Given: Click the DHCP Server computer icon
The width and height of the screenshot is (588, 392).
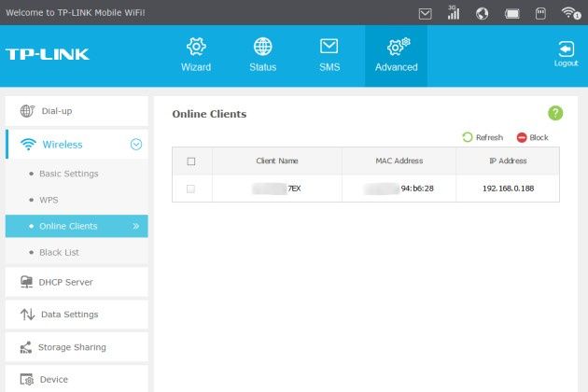Looking at the screenshot, I should pos(26,282).
